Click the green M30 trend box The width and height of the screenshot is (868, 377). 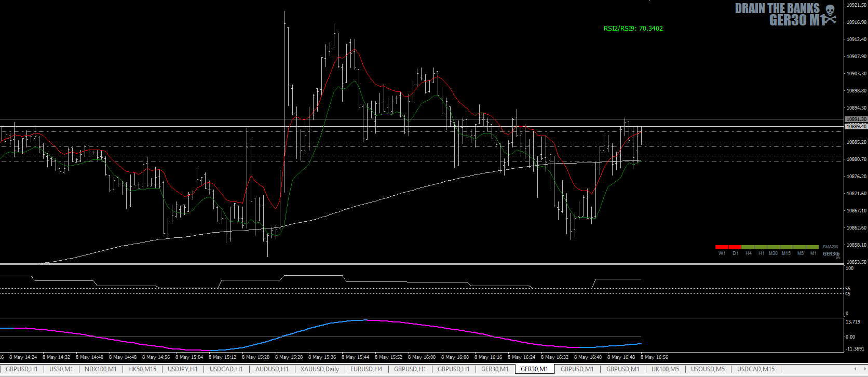pyautogui.click(x=774, y=247)
